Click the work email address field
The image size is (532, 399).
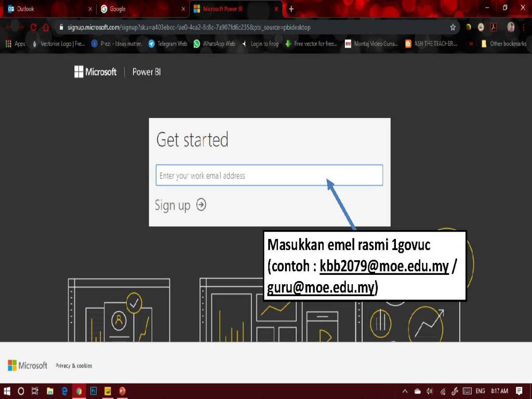pyautogui.click(x=269, y=176)
